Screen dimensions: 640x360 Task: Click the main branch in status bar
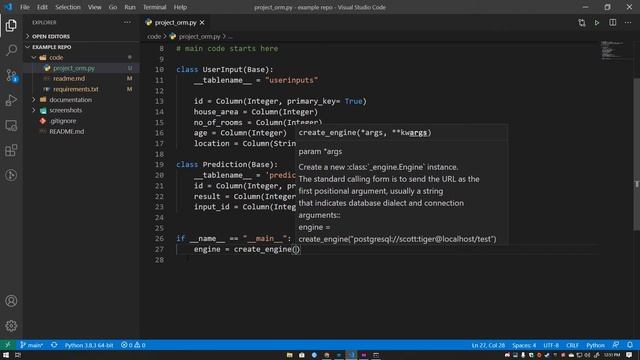31,345
